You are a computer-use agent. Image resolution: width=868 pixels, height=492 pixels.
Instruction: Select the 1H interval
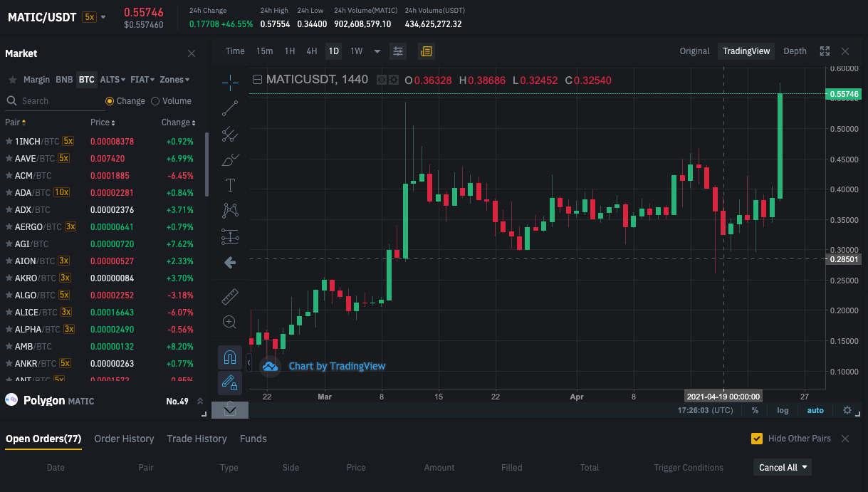(290, 51)
